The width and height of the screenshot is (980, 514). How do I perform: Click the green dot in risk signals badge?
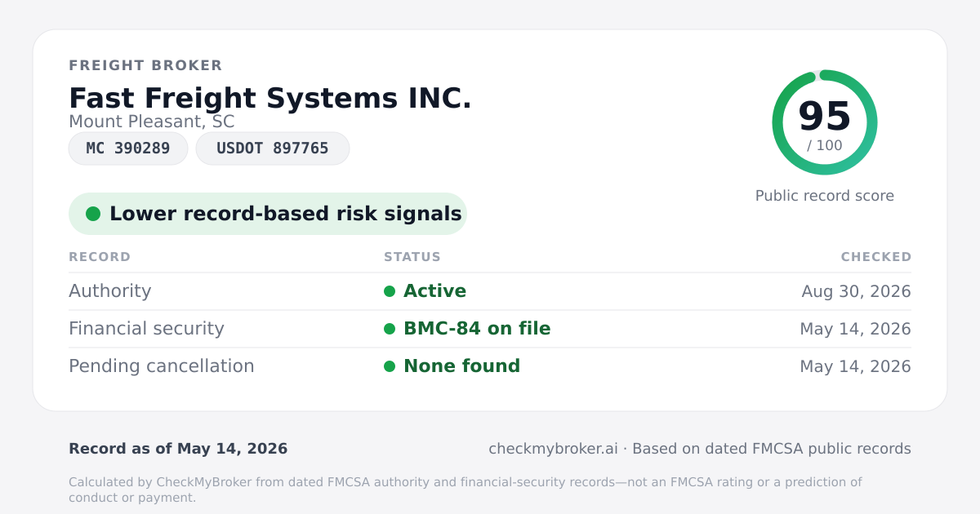coord(93,214)
